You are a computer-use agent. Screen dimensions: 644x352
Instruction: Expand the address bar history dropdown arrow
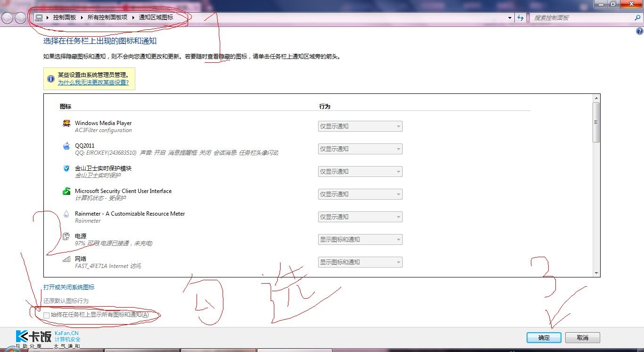(x=510, y=17)
